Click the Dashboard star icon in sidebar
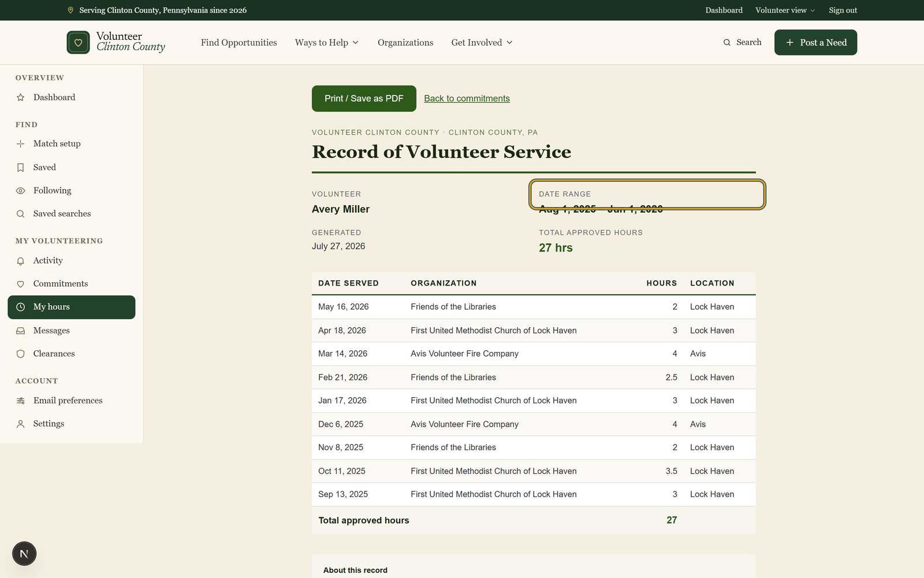The height and width of the screenshot is (578, 924). click(x=21, y=98)
